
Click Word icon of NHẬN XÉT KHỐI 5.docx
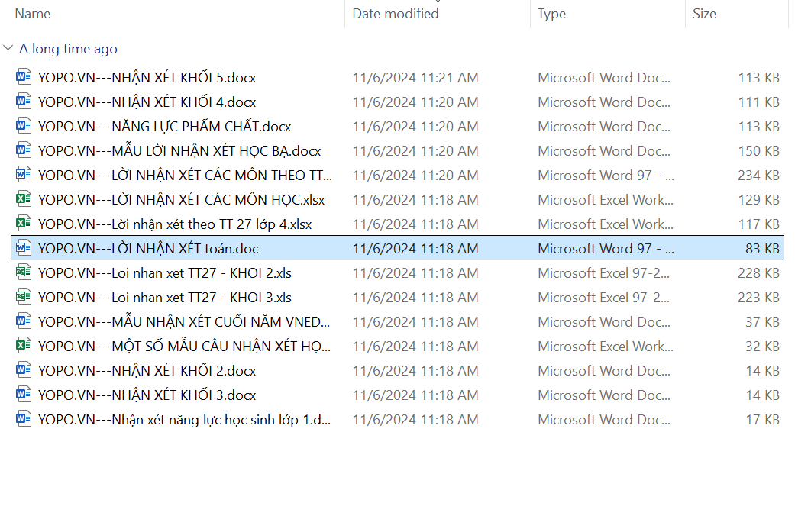[x=24, y=78]
